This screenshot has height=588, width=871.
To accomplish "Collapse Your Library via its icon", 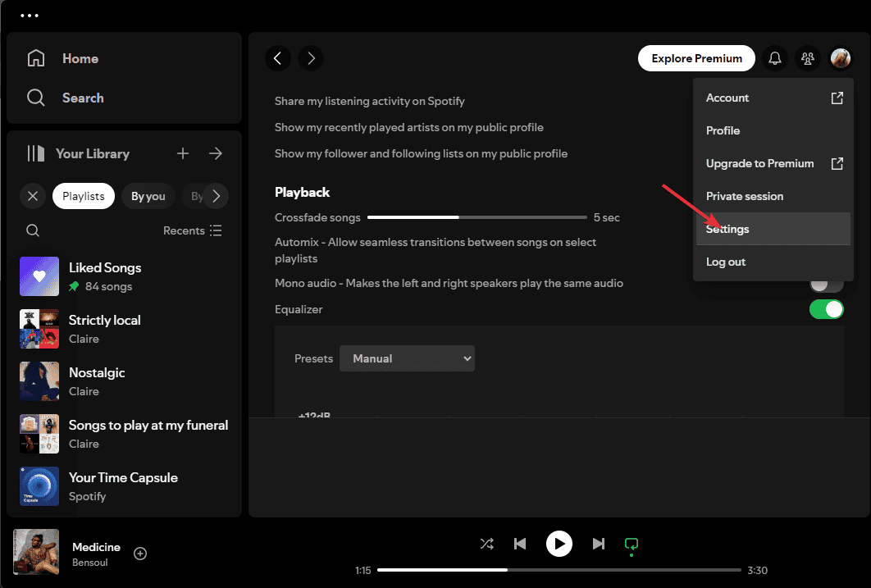I will pyautogui.click(x=36, y=153).
